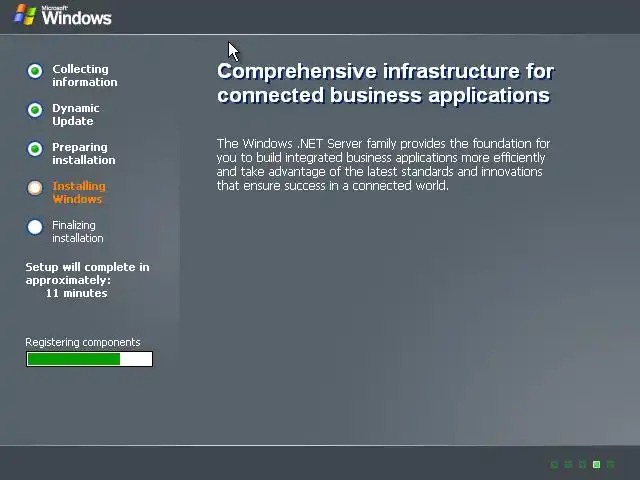Click the 'Comprehensive infrastructure' headline
Viewport: 640px width, 480px height.
pyautogui.click(x=385, y=83)
